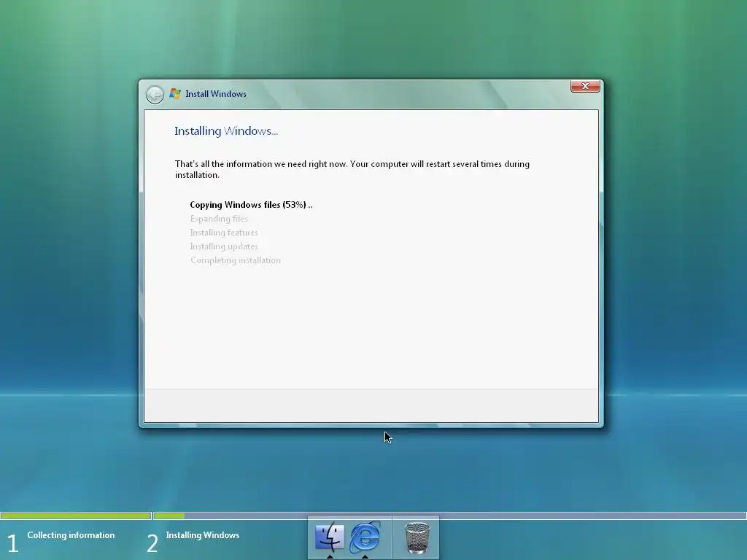Screen dimensions: 747x560
Task: Click the 'Install Windows' title text
Action: pyautogui.click(x=216, y=94)
